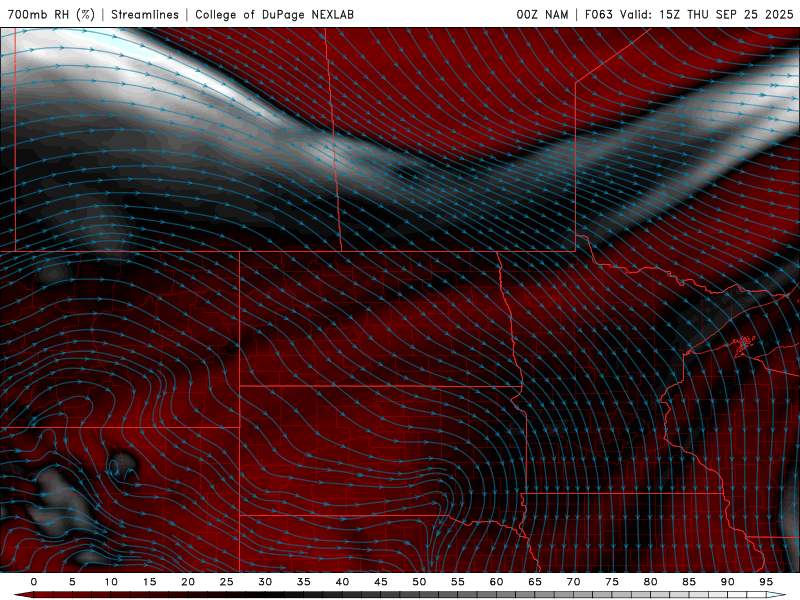Click the "00Z NAM" model run label
The width and height of the screenshot is (800, 600).
pos(542,14)
